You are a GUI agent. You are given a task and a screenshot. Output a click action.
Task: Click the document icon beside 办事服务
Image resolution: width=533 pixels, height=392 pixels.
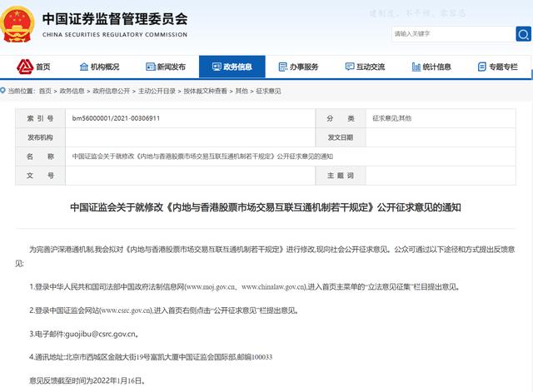coord(283,67)
